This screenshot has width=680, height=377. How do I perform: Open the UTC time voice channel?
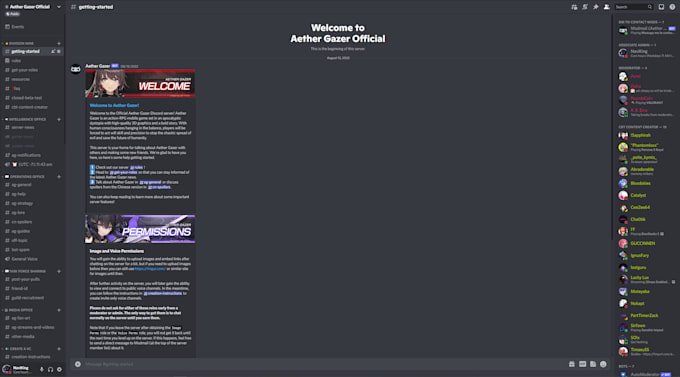[x=33, y=164]
